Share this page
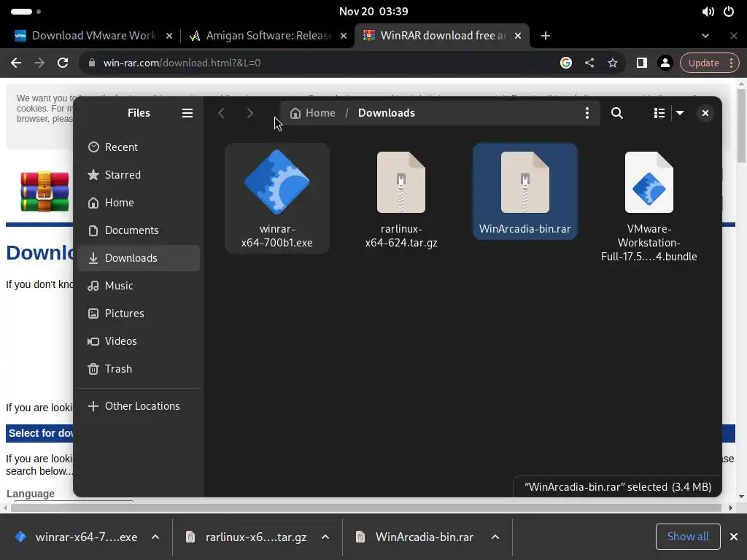 (x=589, y=63)
